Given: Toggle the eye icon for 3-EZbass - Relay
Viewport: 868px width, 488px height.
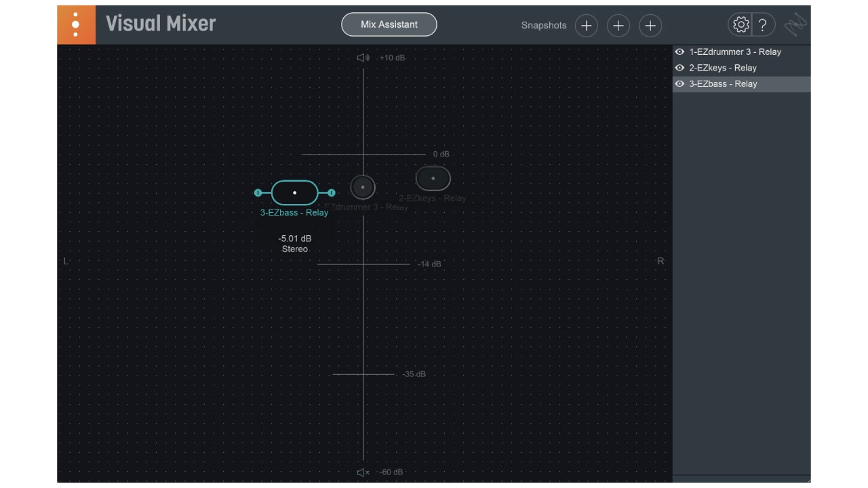Looking at the screenshot, I should pos(679,83).
